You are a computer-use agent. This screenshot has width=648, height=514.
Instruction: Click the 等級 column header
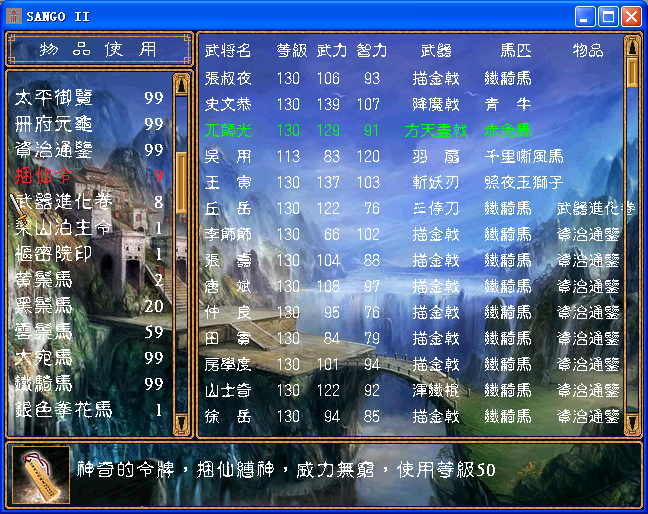click(292, 51)
